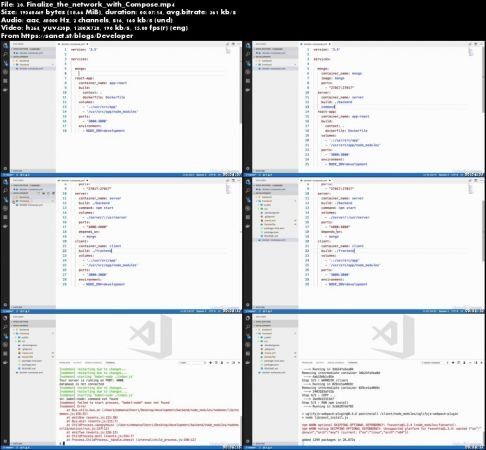Image resolution: width=486 pixels, height=450 pixels.
Task: Kill terminal via trash icon, npm install thumbnail
Action: 464,362
